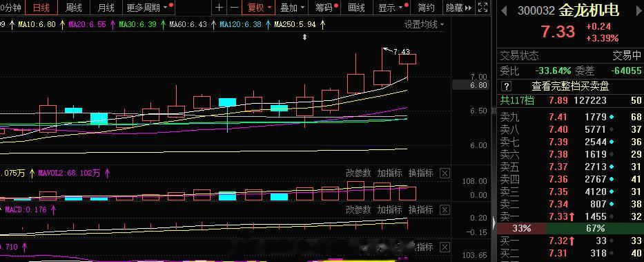
Task: Click the 卖一 sell price 7.33
Action: tap(558, 216)
